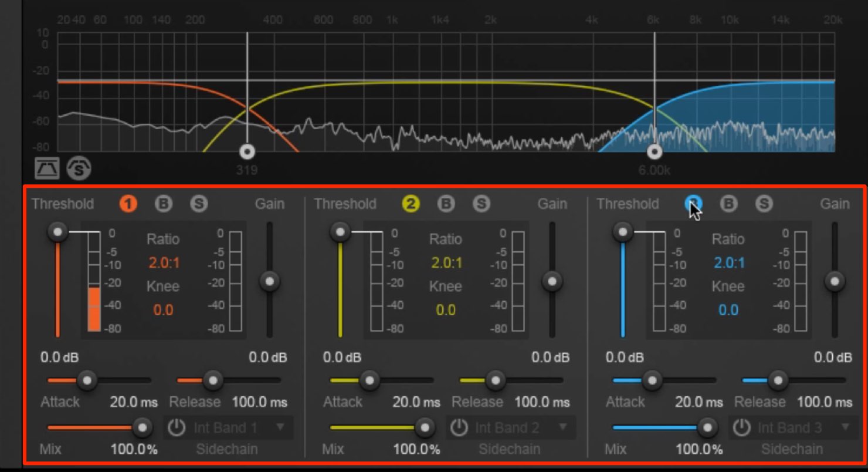The image size is (868, 472).
Task: Click the band 1 Threshold slider knob
Action: (x=57, y=232)
